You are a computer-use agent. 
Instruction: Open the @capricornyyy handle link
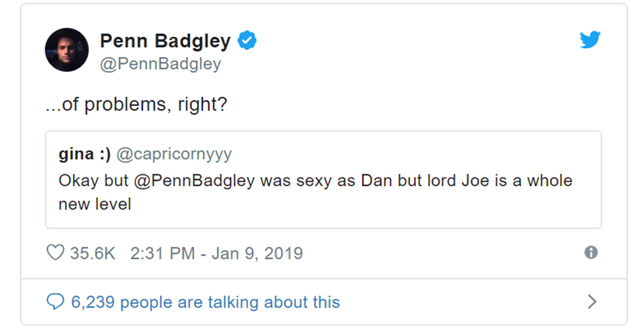click(x=174, y=154)
